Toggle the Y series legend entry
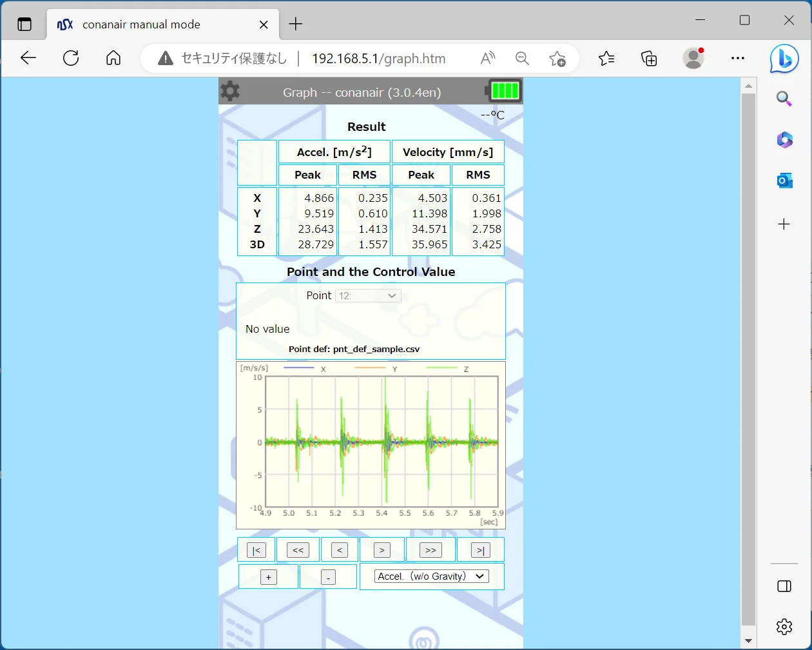 (376, 369)
